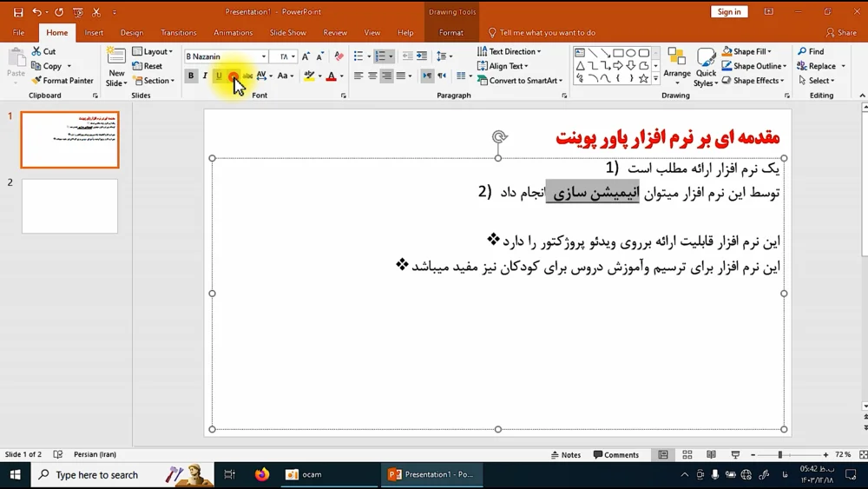Decrease the list indent level
The width and height of the screenshot is (868, 489).
[x=407, y=56]
